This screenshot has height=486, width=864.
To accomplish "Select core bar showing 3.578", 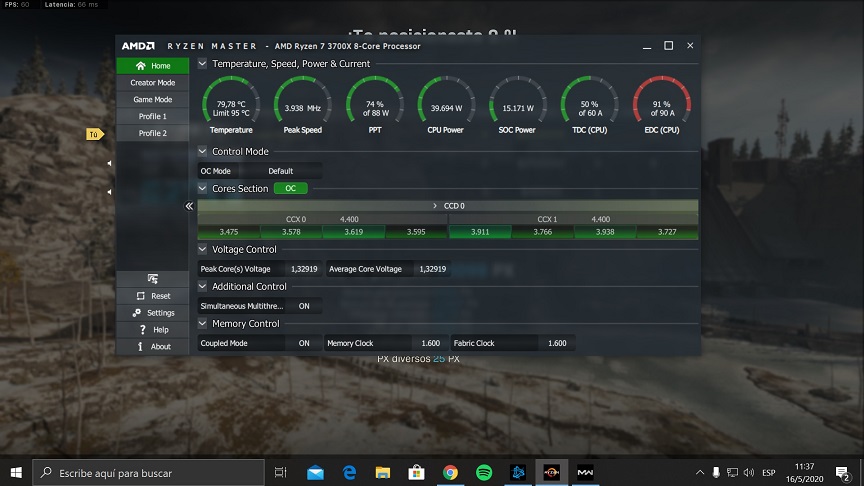I will click(291, 232).
